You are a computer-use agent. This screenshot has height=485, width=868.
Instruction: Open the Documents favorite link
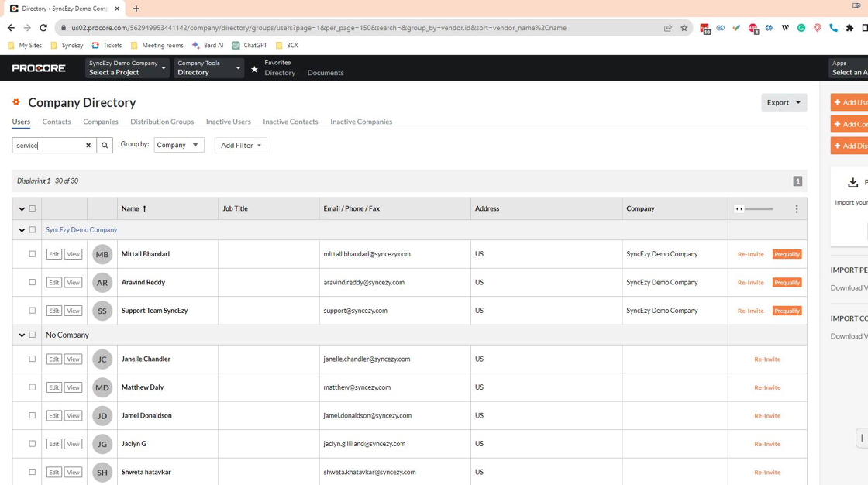tap(325, 73)
